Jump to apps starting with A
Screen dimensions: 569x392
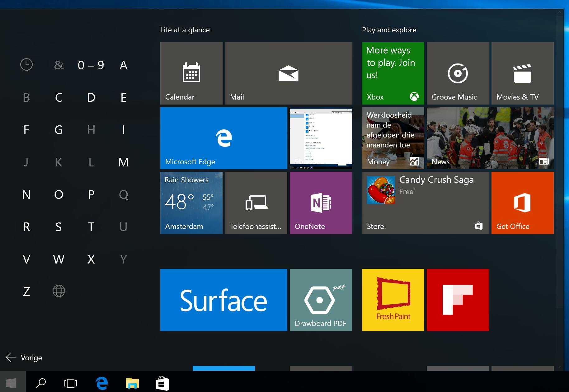[x=124, y=65]
